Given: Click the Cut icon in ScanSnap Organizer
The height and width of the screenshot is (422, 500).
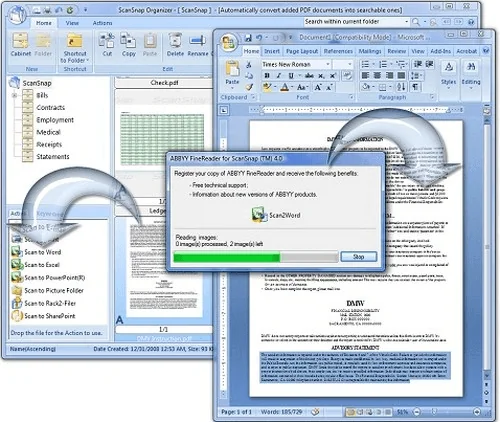Looking at the screenshot, I should point(107,41).
